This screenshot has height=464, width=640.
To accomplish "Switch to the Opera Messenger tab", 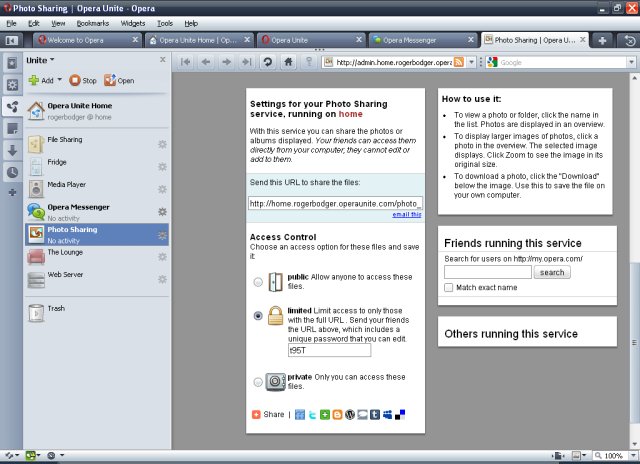I will pyautogui.click(x=419, y=40).
